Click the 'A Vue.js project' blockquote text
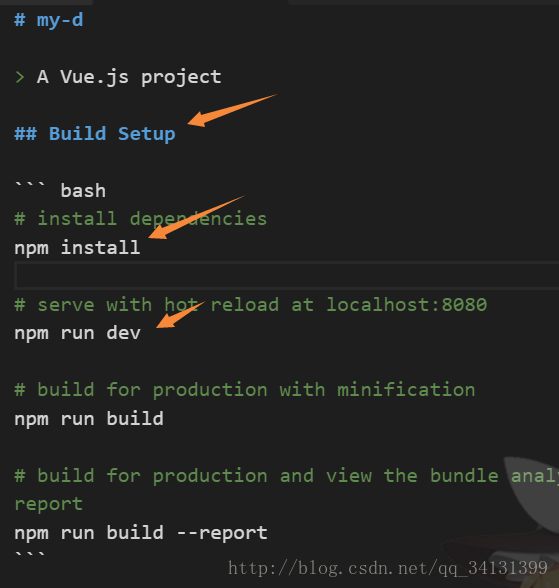The height and width of the screenshot is (588, 559). [129, 77]
